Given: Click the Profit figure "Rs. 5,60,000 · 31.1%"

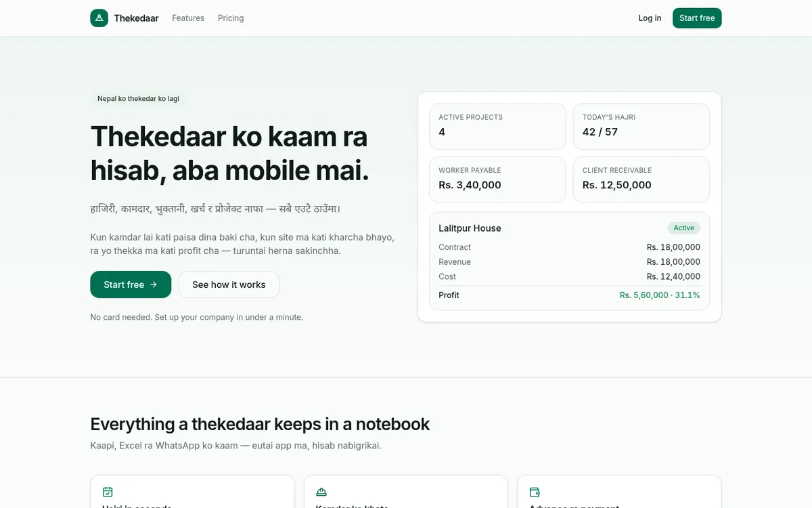Looking at the screenshot, I should 660,295.
